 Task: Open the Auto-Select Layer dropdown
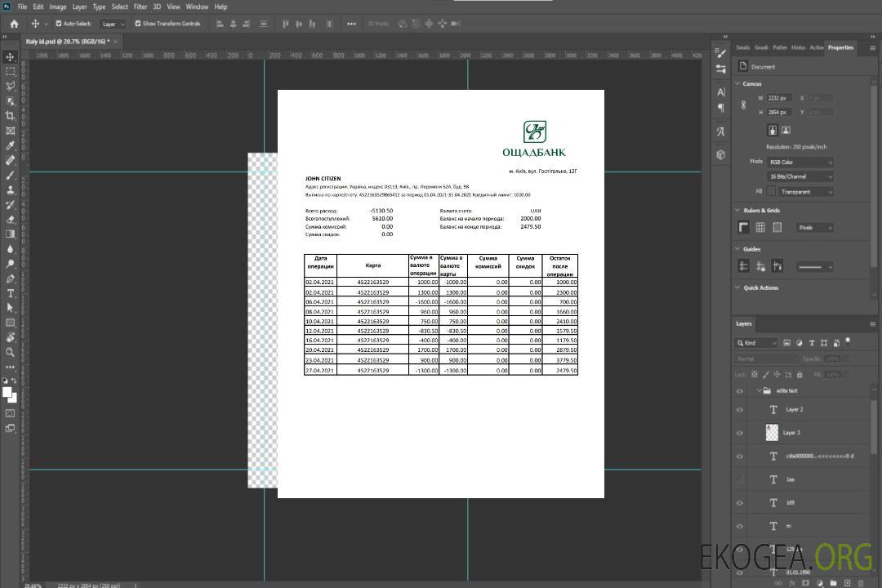[x=113, y=24]
